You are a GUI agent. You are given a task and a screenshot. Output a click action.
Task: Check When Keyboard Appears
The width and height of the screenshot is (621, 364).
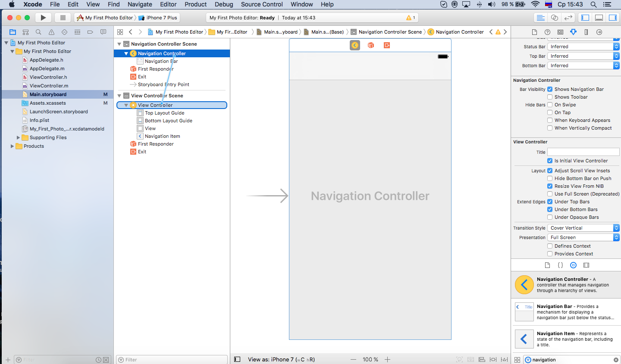point(550,120)
